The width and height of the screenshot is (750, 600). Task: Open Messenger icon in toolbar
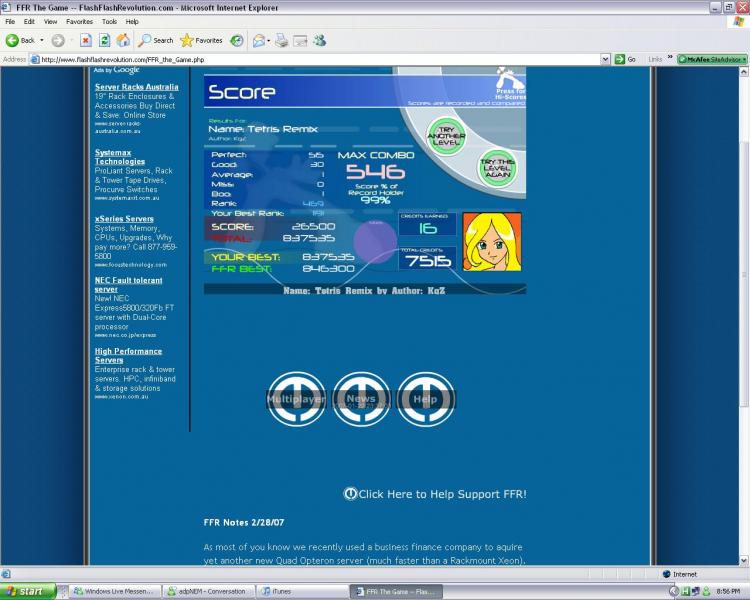point(320,41)
